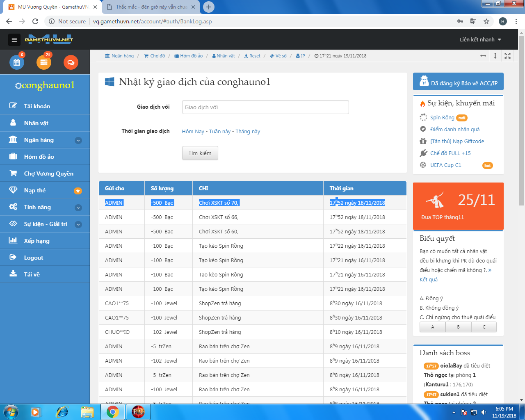Vote for option A in poll
The image size is (525, 420).
coord(432,327)
